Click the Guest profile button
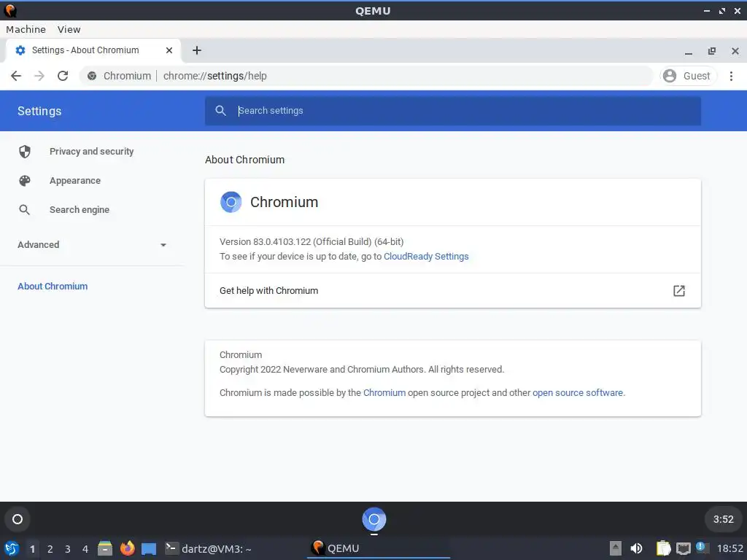 point(689,76)
